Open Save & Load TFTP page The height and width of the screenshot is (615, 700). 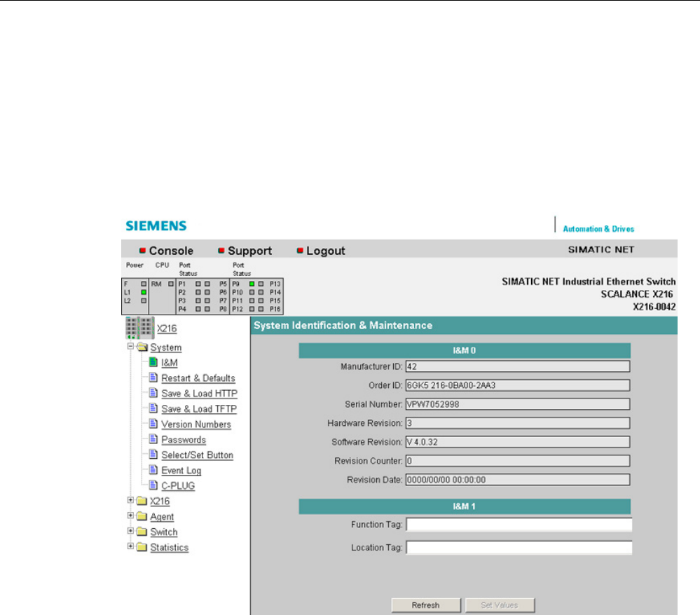[x=199, y=409]
